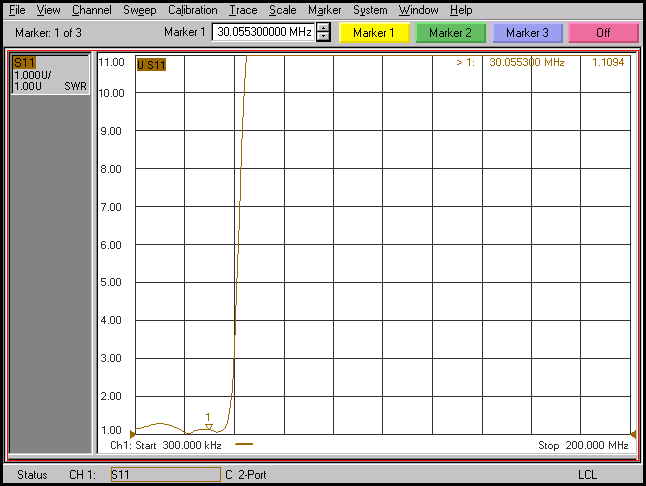Expand the Scale menu
Viewport: 646px width, 486px height.
tap(282, 10)
